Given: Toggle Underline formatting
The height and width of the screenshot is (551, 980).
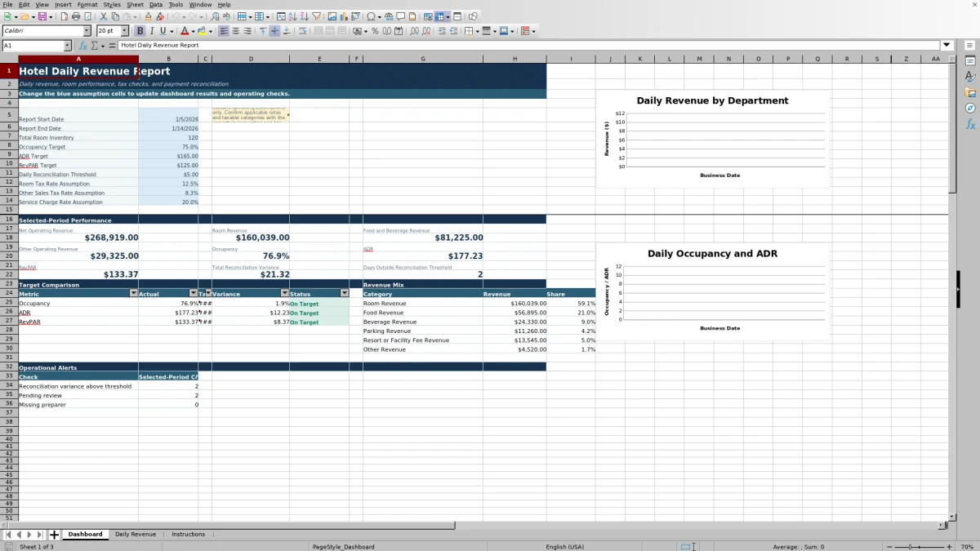Looking at the screenshot, I should (x=163, y=31).
